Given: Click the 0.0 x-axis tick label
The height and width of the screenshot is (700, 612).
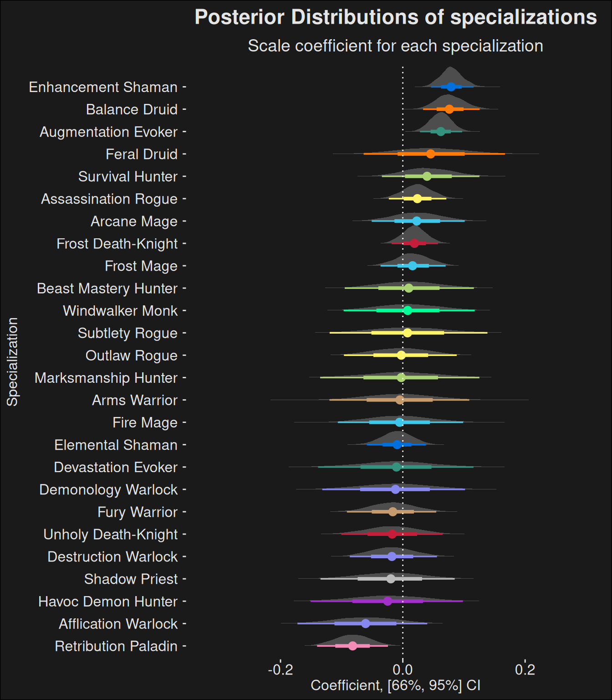Looking at the screenshot, I should pos(403,669).
